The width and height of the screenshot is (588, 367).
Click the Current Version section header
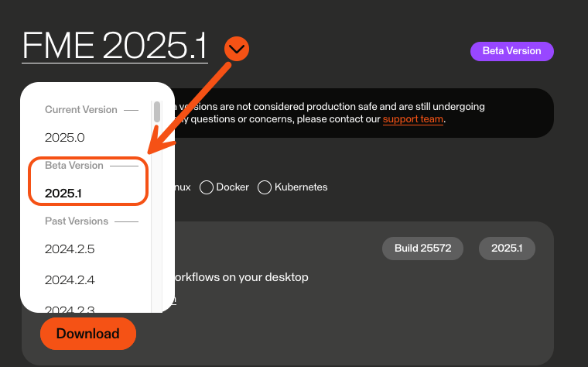[x=81, y=110]
